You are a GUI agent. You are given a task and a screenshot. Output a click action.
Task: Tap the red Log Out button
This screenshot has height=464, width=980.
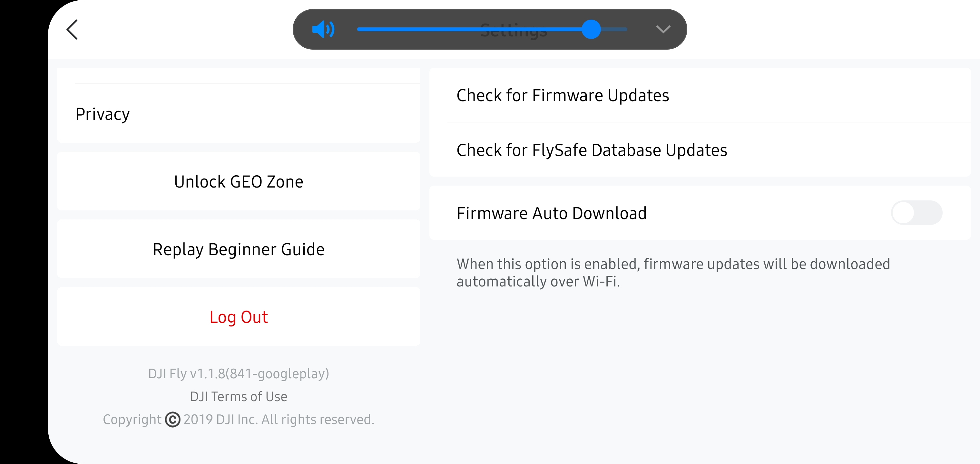pyautogui.click(x=239, y=317)
